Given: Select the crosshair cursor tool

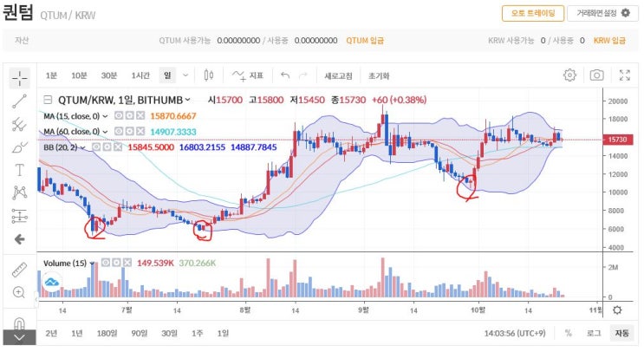Looking at the screenshot, I should point(19,78).
